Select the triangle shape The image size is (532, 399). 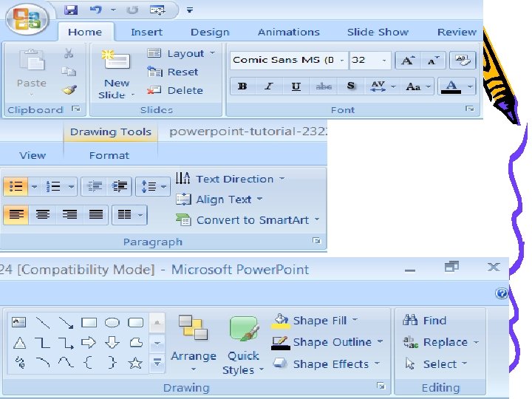pyautogui.click(x=19, y=343)
